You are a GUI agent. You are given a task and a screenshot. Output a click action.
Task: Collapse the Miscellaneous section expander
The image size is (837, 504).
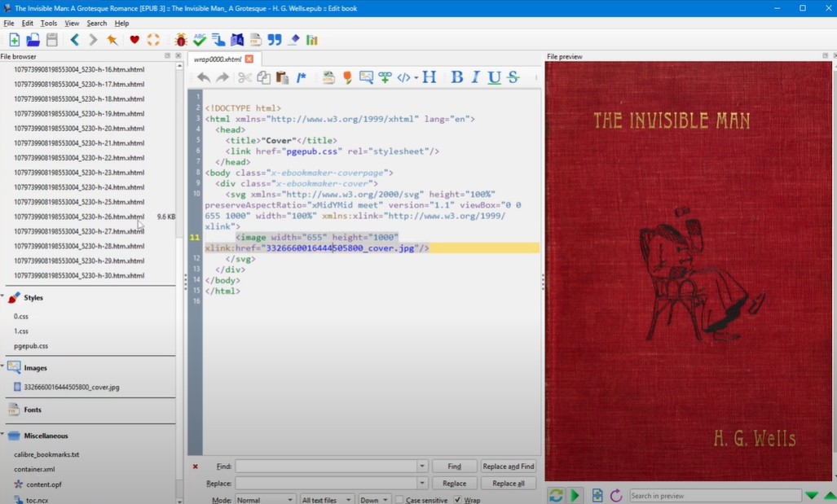click(2, 434)
